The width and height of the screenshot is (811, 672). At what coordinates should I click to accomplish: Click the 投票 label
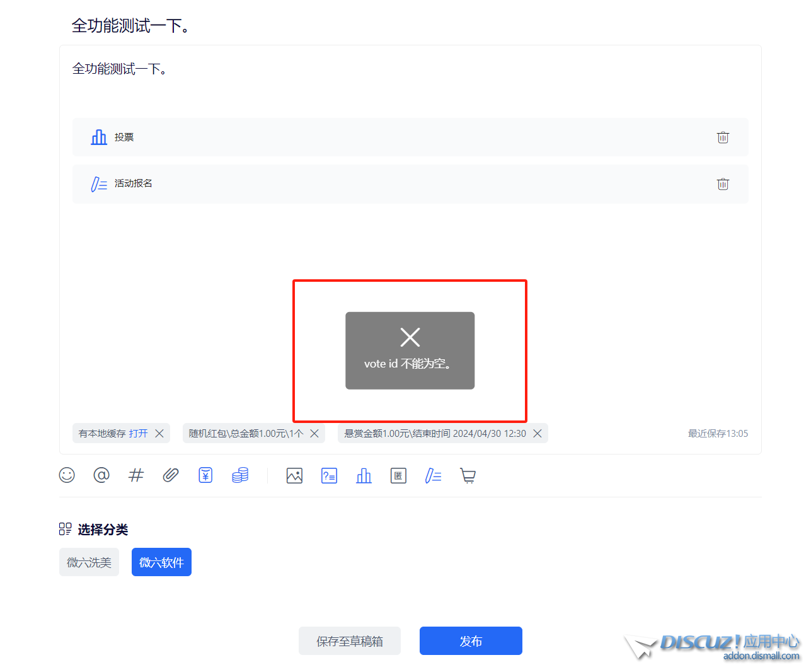pos(124,137)
